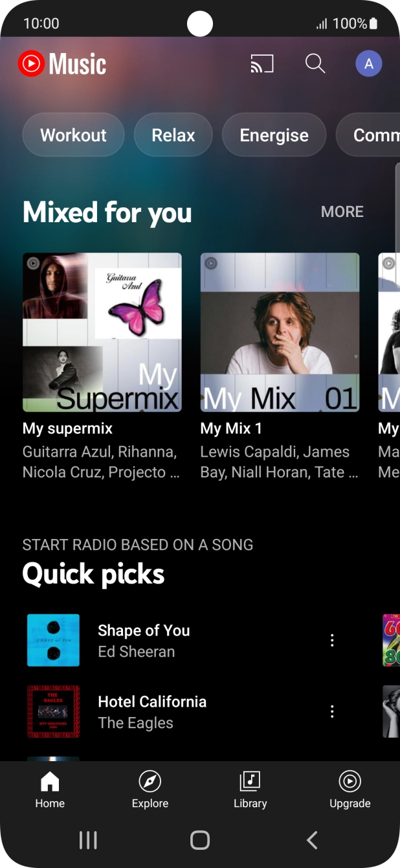Tap the Android recent apps button
This screenshot has width=400, height=868.
point(88,840)
